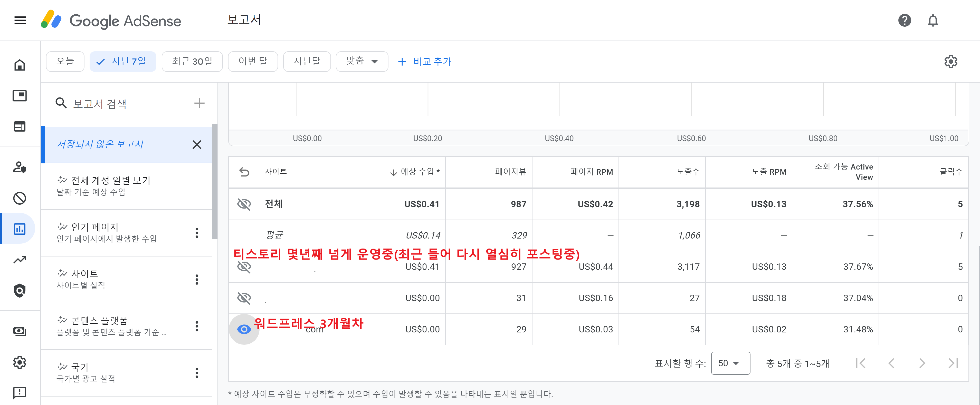Screen dimensions: 980x405
Task: Sort by 클릭수 column header
Action: [951, 172]
